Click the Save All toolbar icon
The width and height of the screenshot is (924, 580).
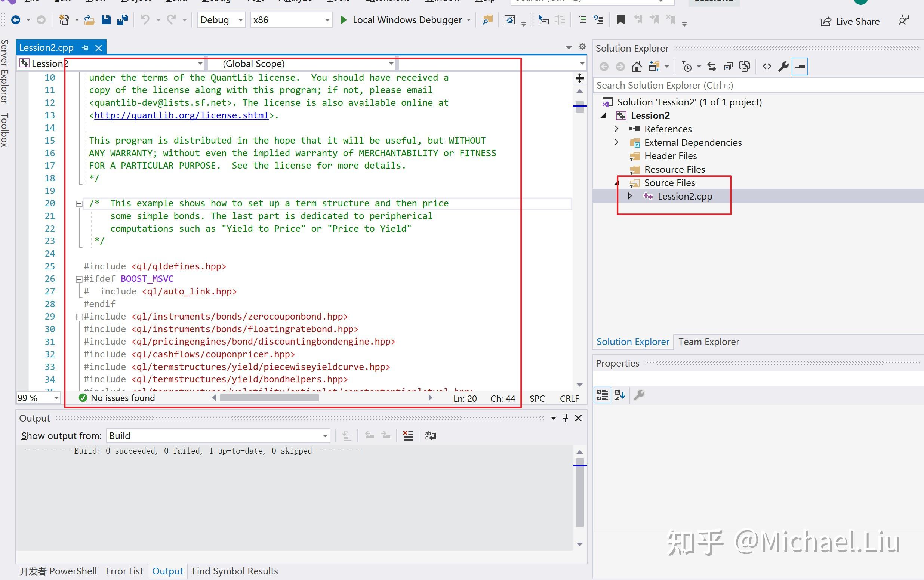coord(122,20)
